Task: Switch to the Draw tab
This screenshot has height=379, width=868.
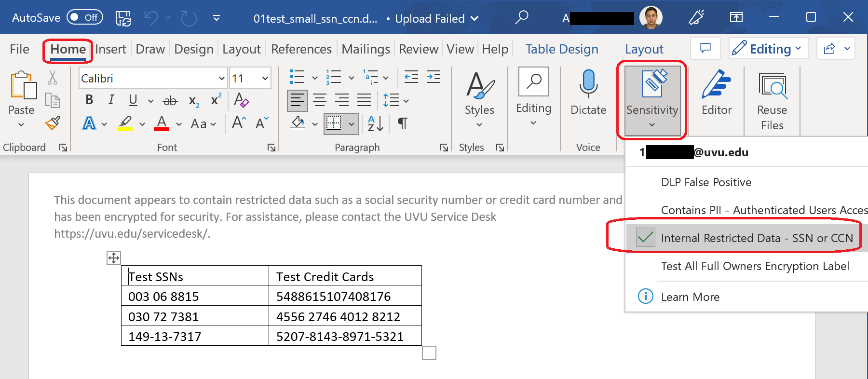Action: tap(150, 49)
